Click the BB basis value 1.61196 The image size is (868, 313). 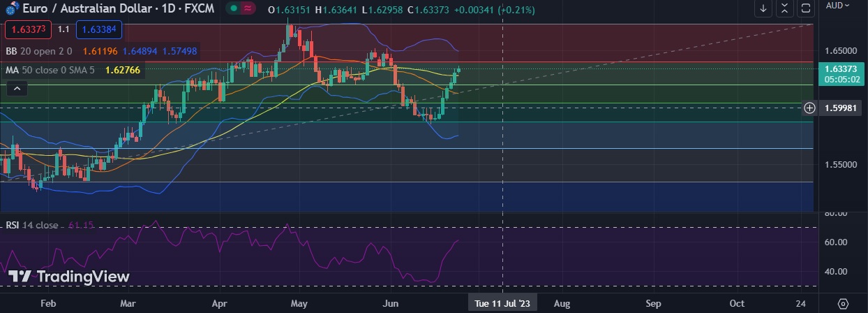[x=100, y=51]
